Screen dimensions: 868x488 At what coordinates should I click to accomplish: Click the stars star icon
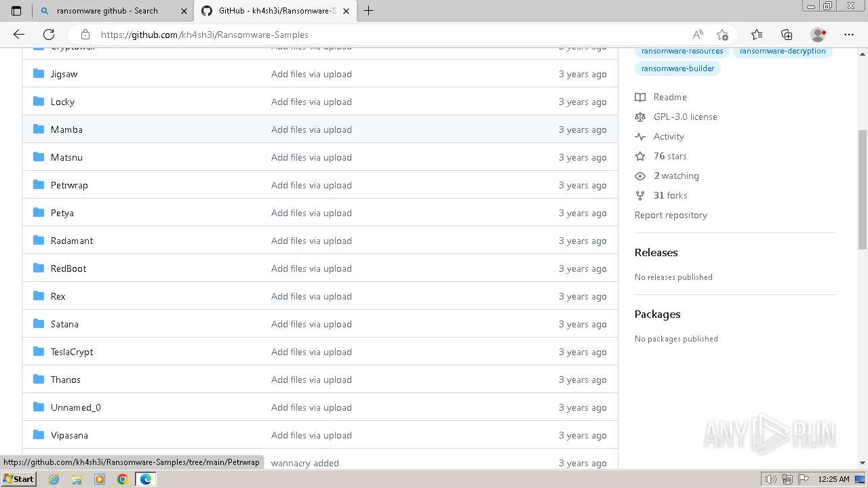click(x=640, y=156)
